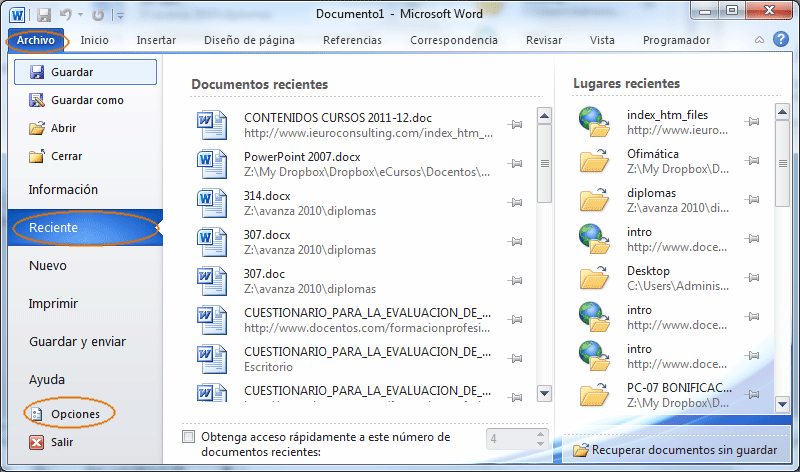
Task: Click the Redo icon in quick access toolbar
Action: [97, 15]
